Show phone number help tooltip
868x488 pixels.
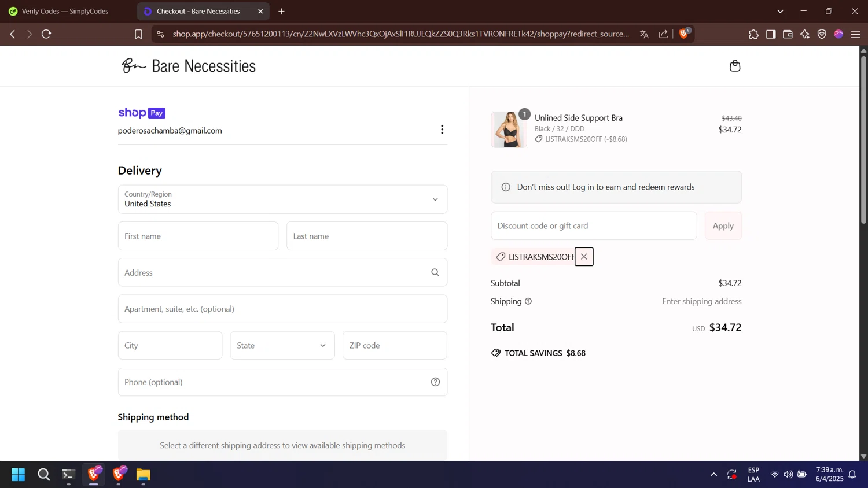pyautogui.click(x=435, y=382)
